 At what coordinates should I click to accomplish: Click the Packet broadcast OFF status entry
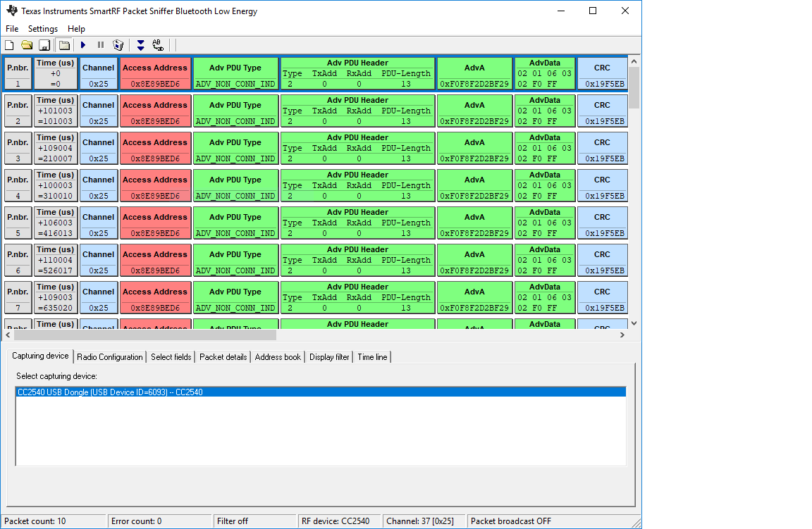549,521
